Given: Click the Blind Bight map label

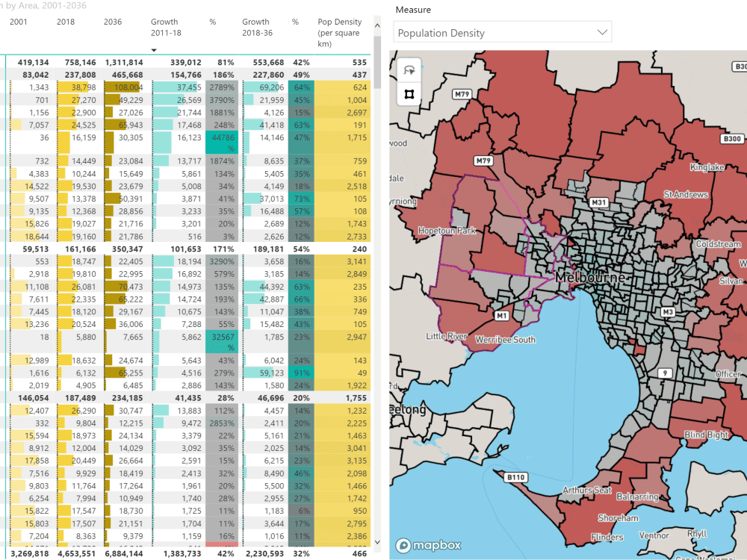Looking at the screenshot, I should pos(706,435).
